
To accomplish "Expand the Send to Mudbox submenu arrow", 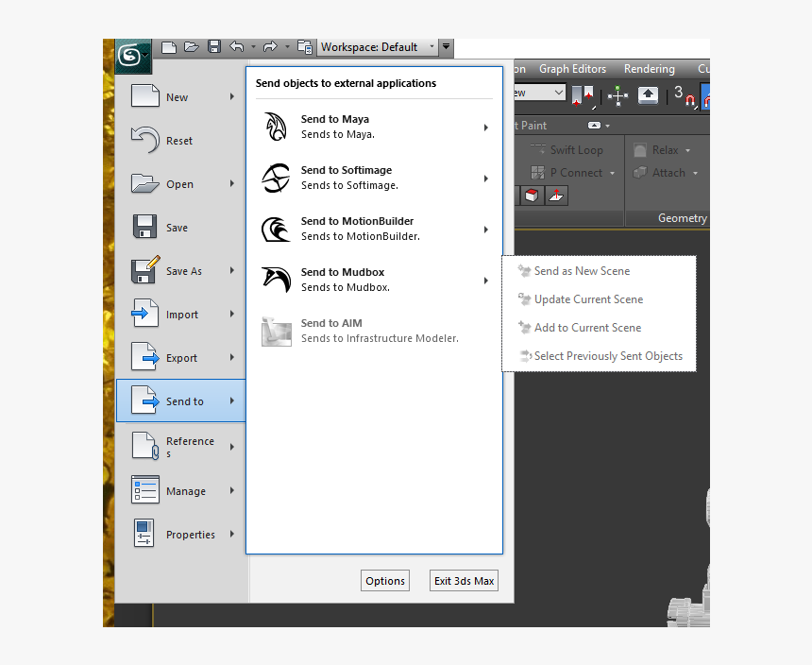I will pos(485,281).
